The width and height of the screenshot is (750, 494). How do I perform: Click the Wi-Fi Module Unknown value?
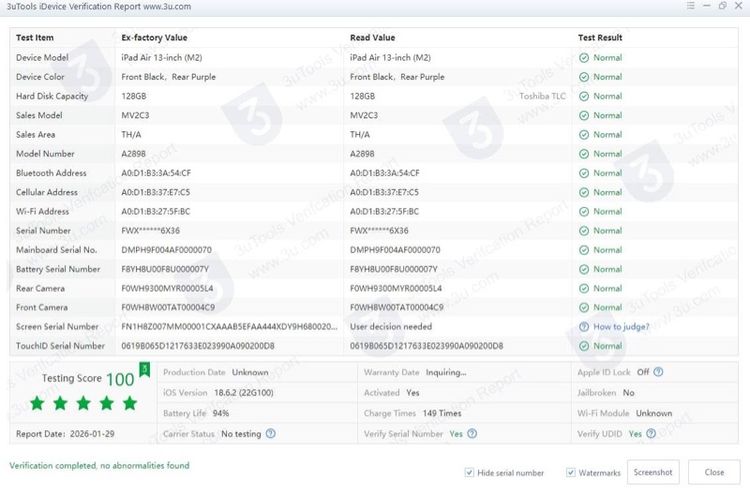654,413
